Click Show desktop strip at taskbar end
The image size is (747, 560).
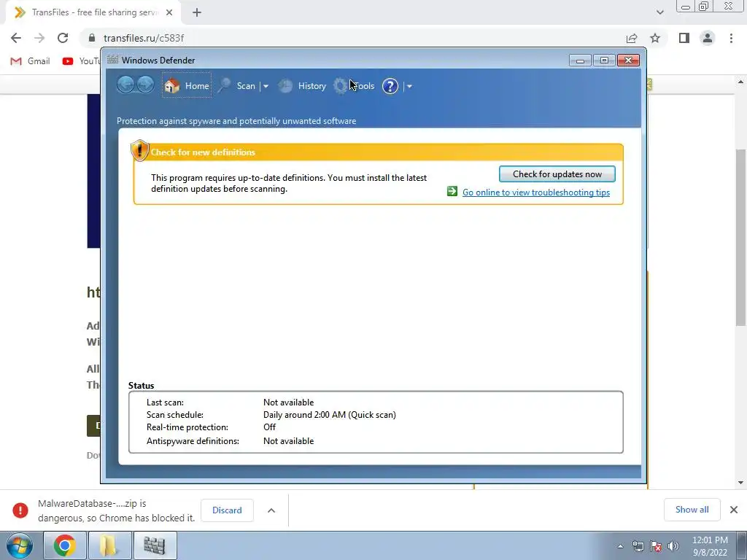(x=742, y=545)
